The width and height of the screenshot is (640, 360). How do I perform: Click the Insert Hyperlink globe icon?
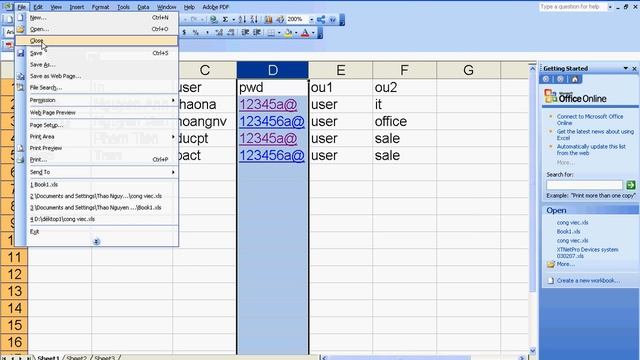(213, 19)
